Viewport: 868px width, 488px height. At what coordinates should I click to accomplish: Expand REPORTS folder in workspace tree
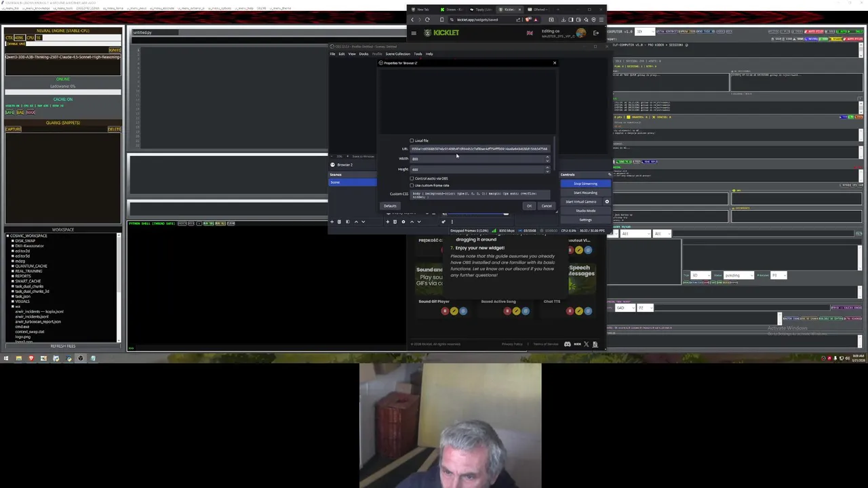(13, 277)
